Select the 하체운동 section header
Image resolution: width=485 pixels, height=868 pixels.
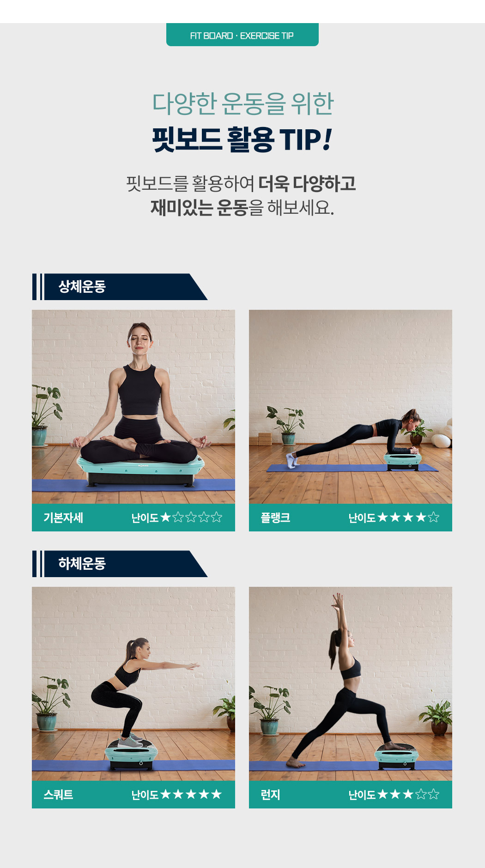coord(120,564)
